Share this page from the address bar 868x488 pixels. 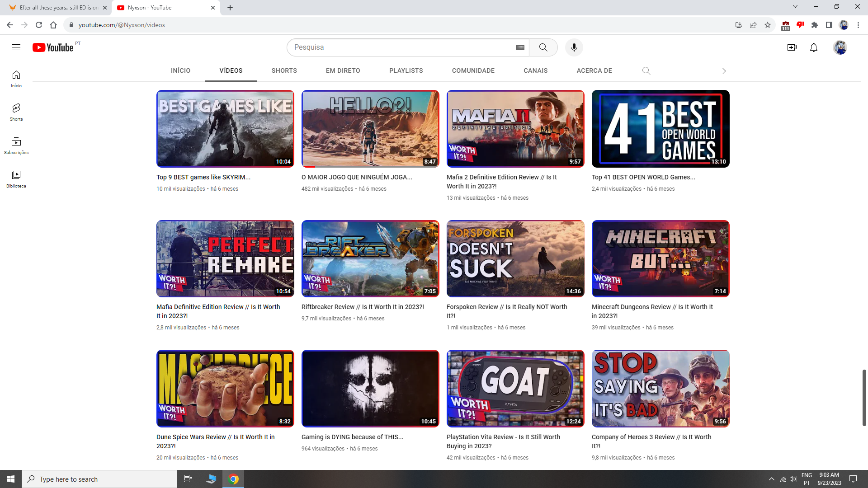[753, 25]
